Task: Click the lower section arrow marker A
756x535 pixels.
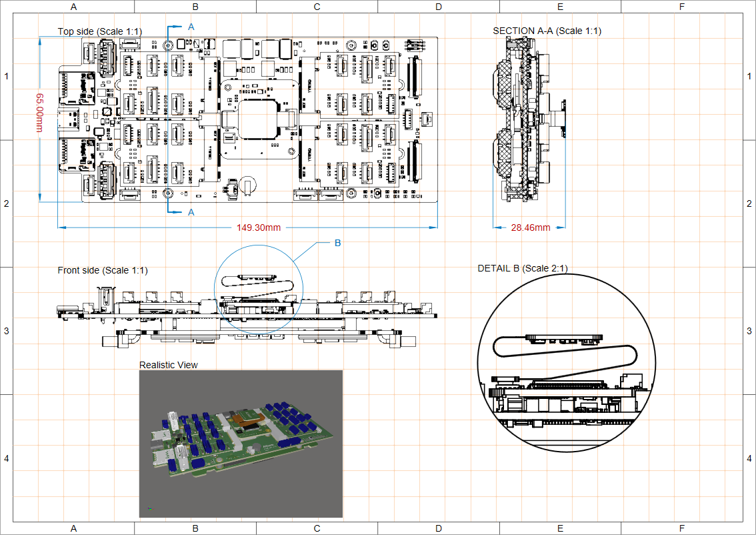Action: tap(191, 212)
